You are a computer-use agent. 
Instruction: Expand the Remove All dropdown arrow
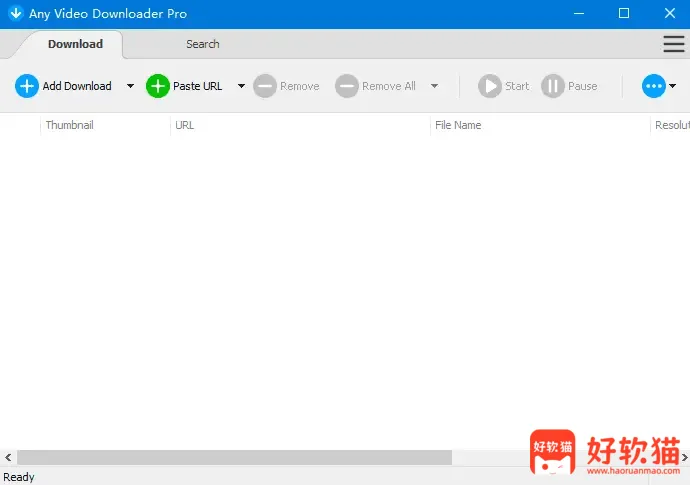tap(434, 86)
